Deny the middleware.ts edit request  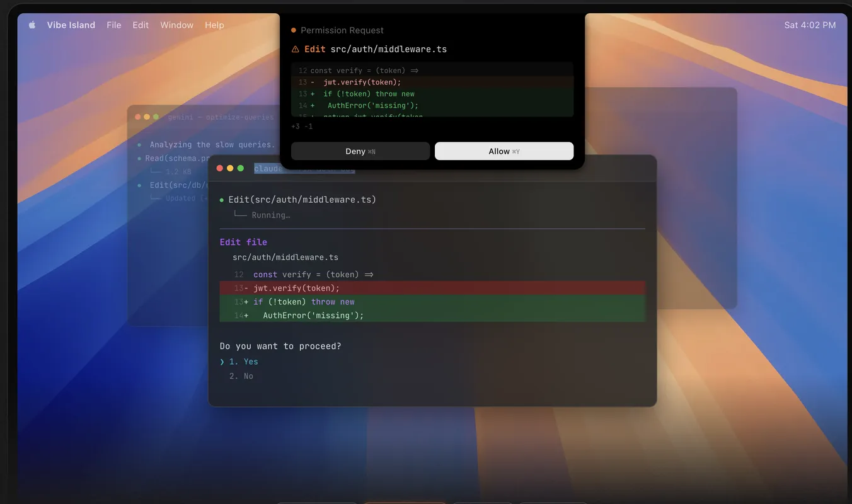click(360, 151)
